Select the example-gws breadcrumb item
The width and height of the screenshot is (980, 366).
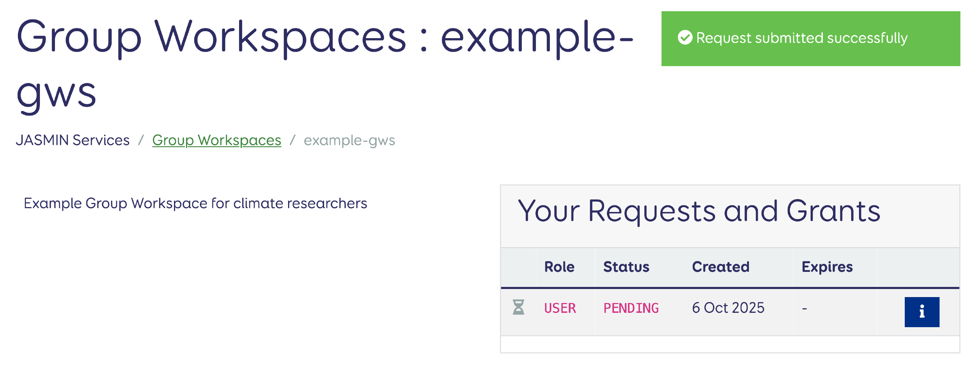coord(349,140)
